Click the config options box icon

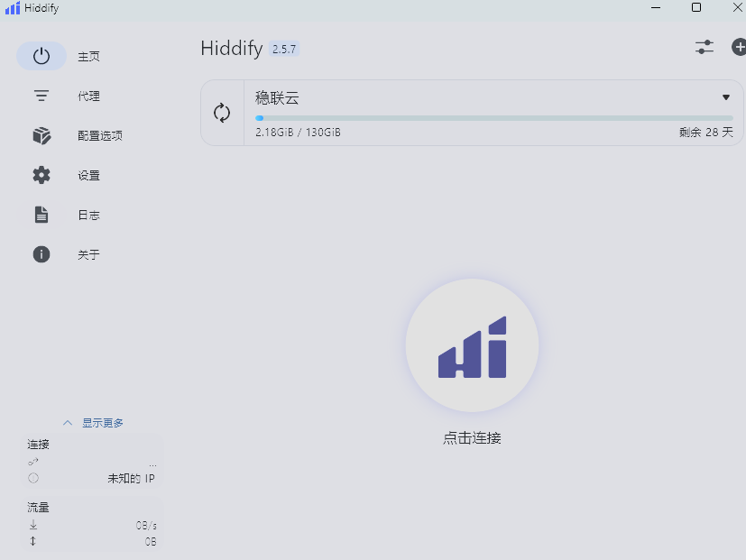click(41, 135)
